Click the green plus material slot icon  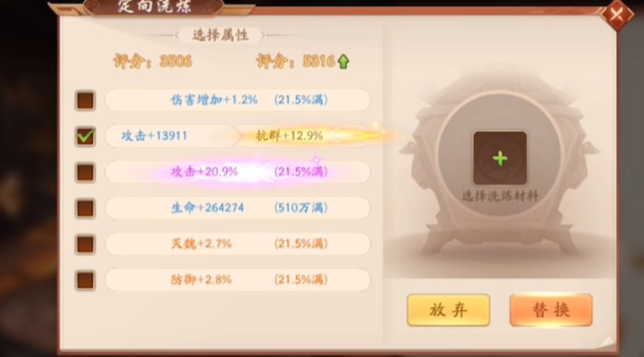[x=500, y=158]
